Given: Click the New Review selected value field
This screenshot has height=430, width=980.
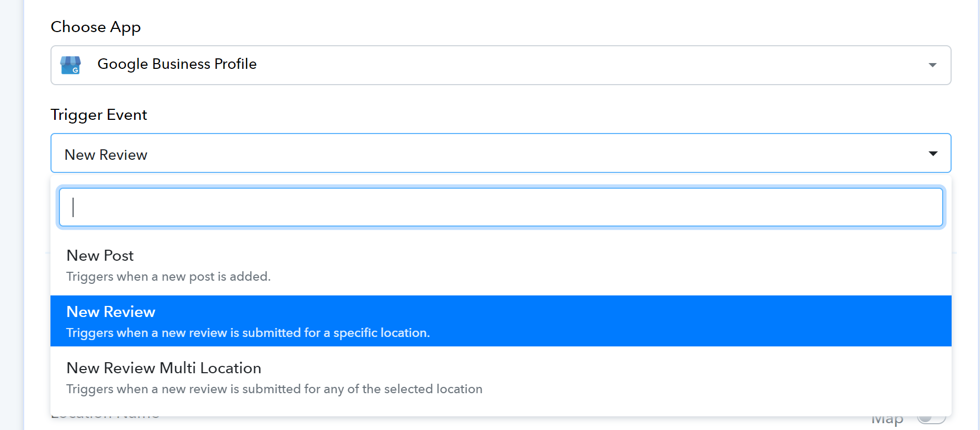Looking at the screenshot, I should [x=501, y=153].
